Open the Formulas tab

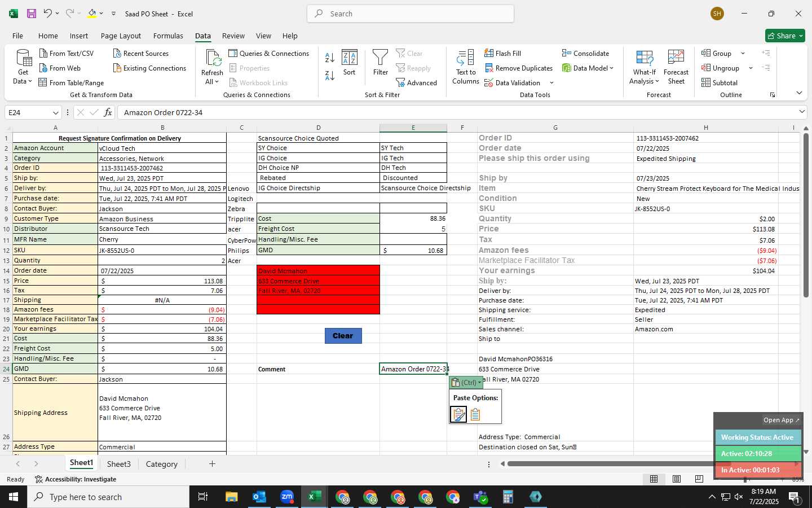[x=168, y=36]
